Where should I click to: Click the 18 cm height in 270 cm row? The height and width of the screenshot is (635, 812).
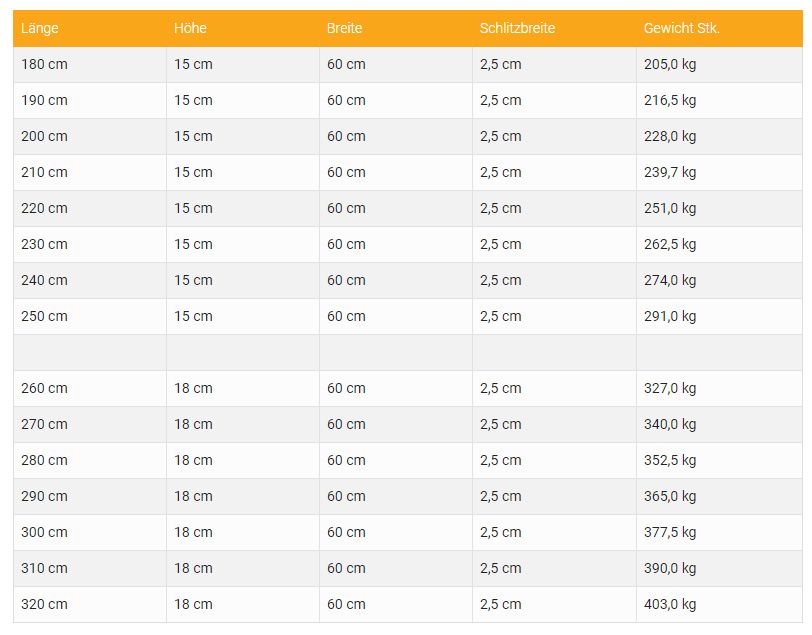click(193, 424)
